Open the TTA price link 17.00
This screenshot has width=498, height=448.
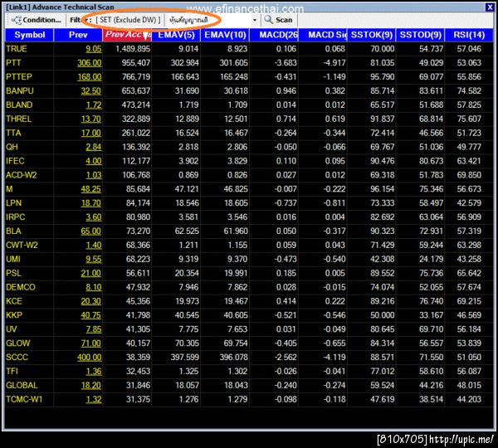(90, 133)
